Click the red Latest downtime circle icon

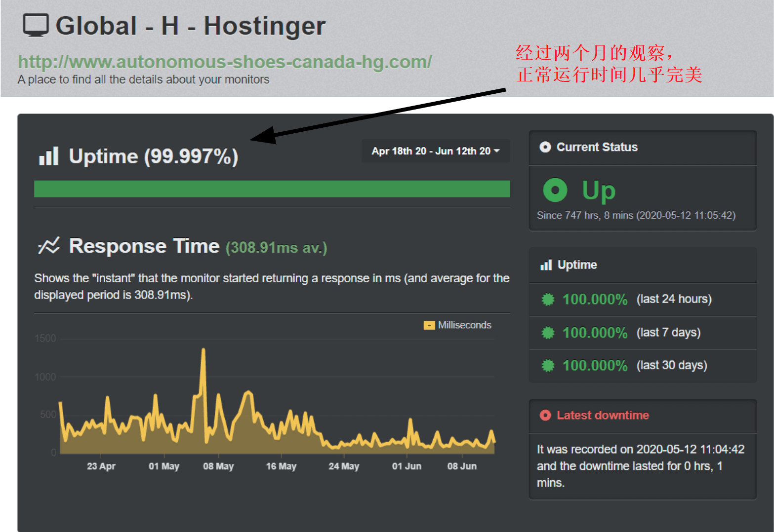(x=545, y=415)
